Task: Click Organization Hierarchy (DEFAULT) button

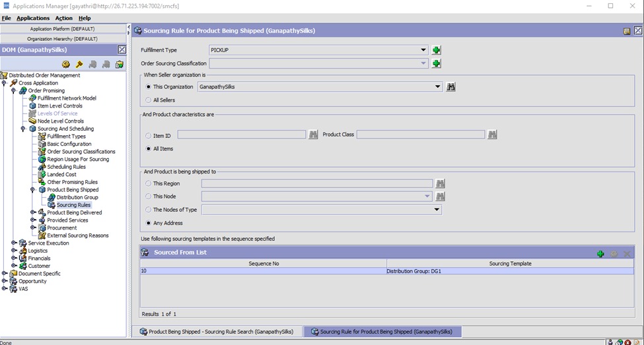Action: click(62, 39)
